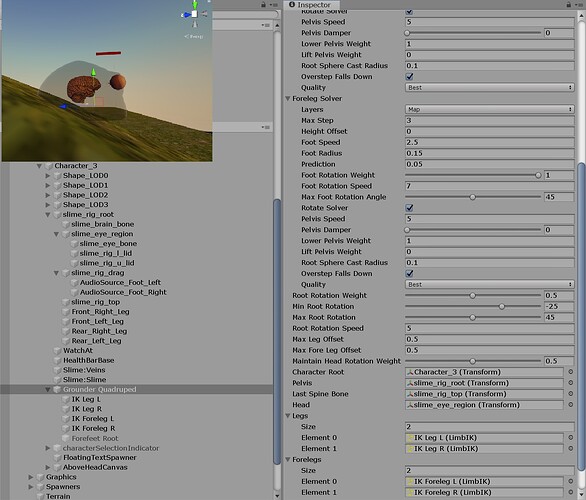
Task: Open object picker for Head field
Action: click(x=571, y=404)
